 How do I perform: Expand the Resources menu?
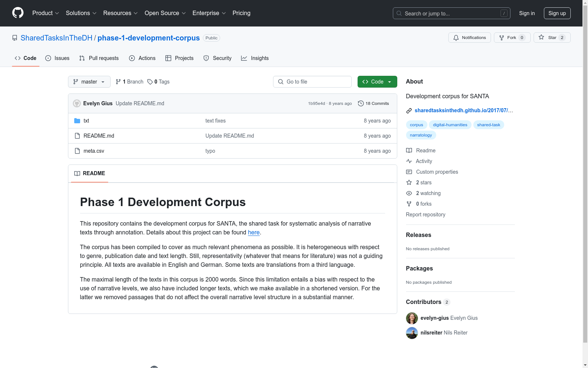coord(121,13)
